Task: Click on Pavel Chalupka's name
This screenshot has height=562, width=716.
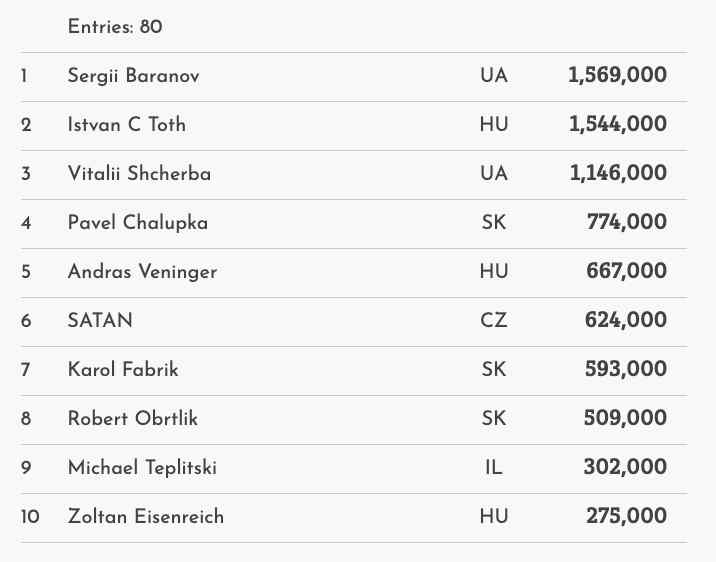Action: click(x=138, y=223)
